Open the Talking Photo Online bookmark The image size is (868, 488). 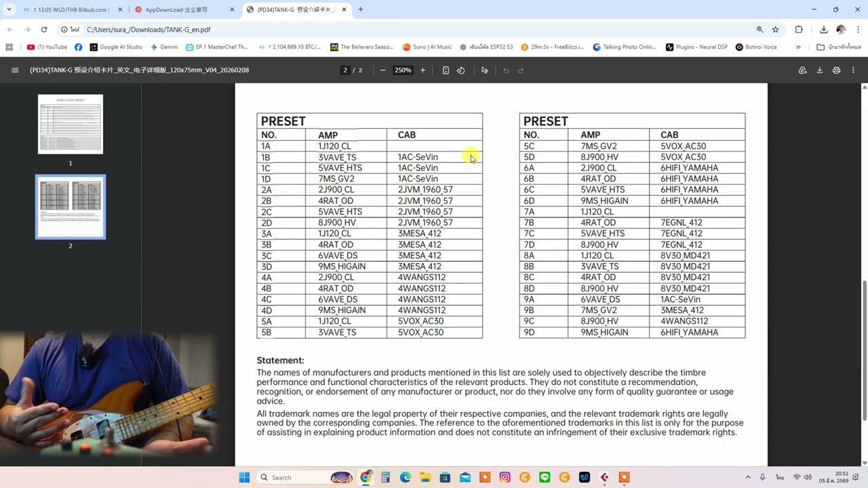(624, 47)
